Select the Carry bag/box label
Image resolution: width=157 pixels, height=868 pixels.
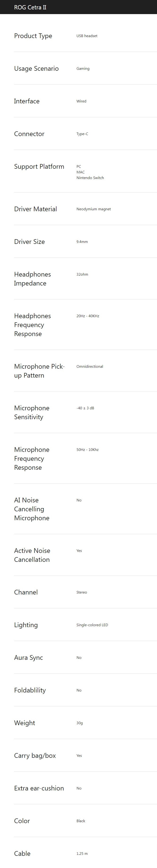pos(35,756)
